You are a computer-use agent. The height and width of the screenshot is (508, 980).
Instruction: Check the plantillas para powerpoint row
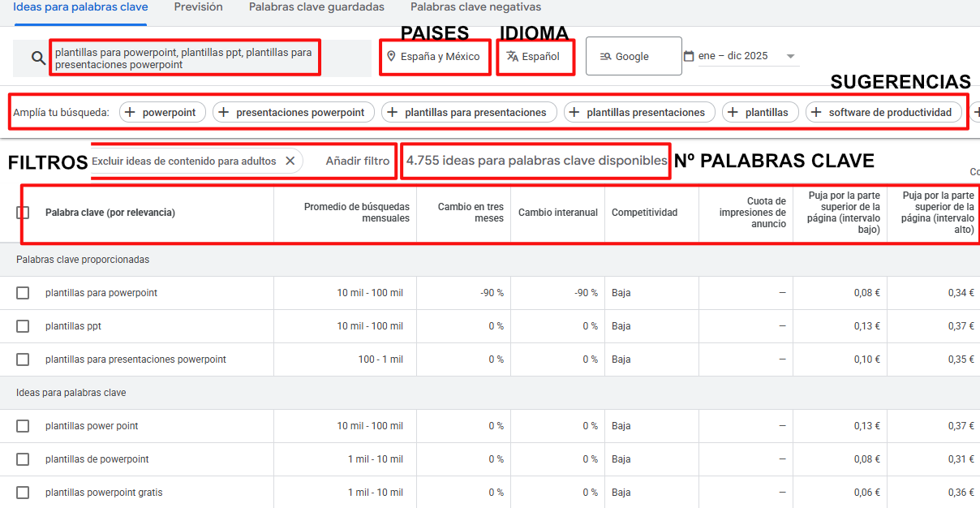(23, 293)
